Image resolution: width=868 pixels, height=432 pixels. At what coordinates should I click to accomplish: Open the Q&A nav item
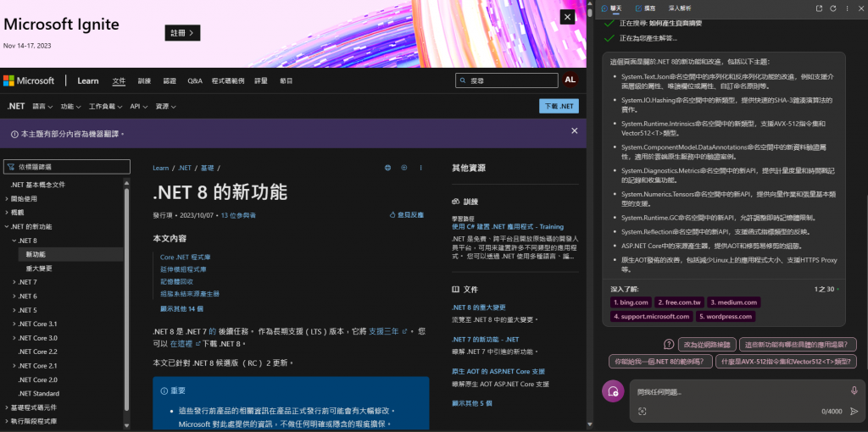pos(195,80)
